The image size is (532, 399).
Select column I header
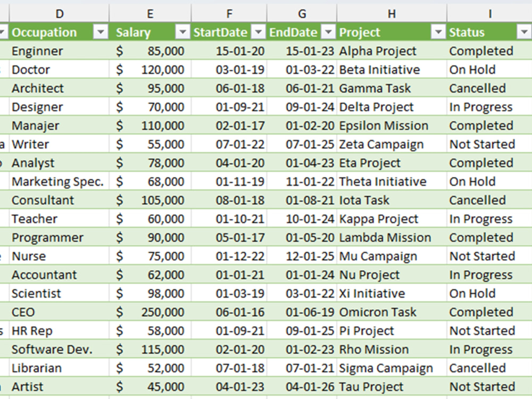click(x=489, y=14)
